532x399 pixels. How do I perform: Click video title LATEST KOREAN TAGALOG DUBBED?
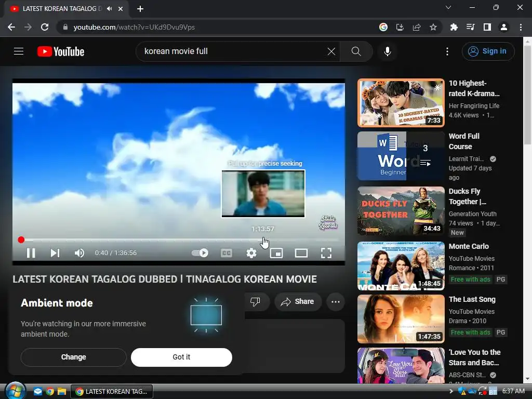point(165,279)
